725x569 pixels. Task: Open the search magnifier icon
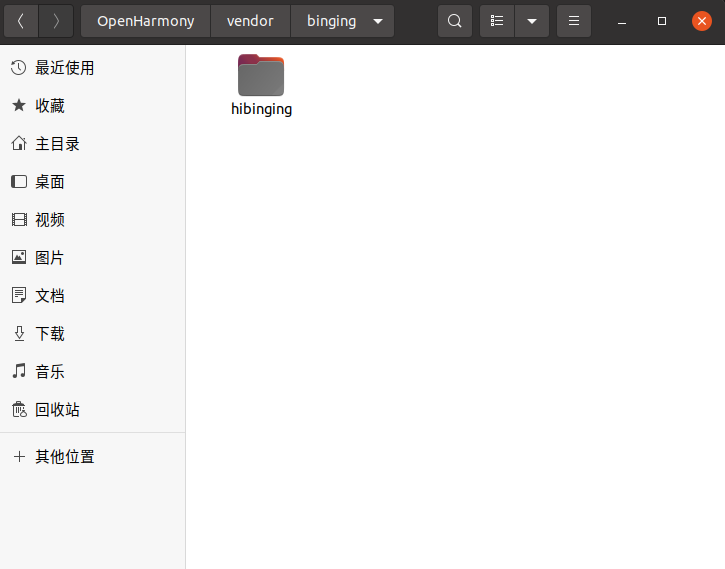[455, 21]
